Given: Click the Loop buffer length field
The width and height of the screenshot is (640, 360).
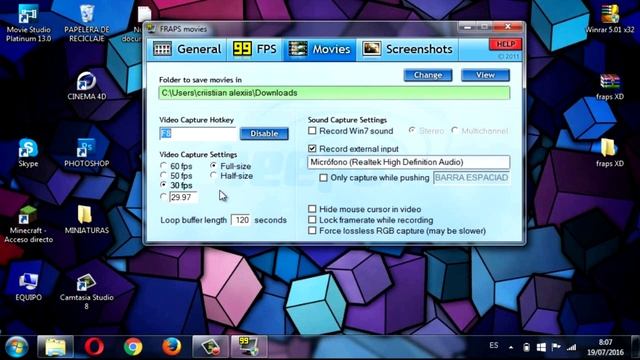Looking at the screenshot, I should click(241, 220).
